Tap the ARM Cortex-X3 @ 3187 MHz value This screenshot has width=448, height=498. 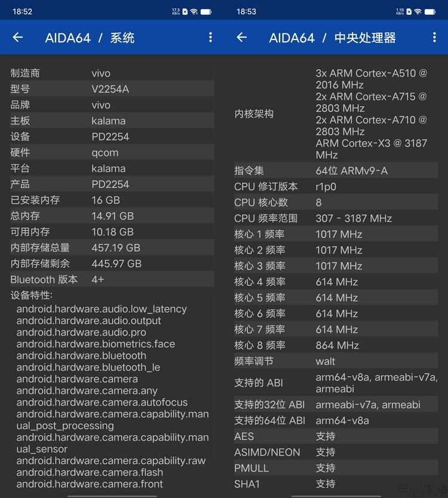[371, 149]
